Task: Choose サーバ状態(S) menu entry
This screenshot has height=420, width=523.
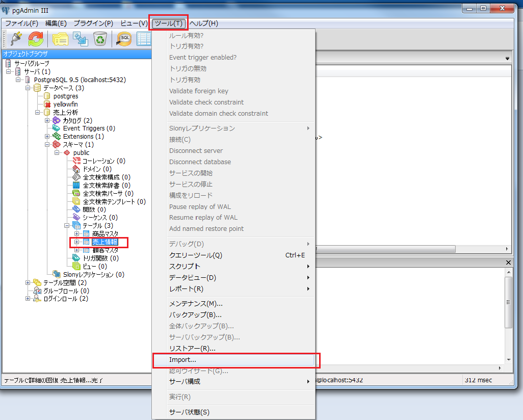Action: [233, 412]
